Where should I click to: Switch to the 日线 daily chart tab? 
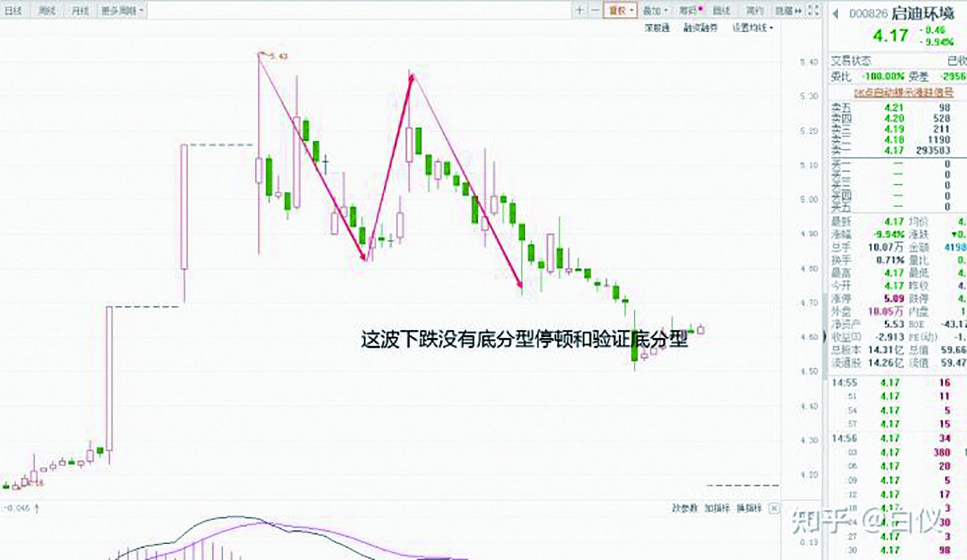pos(14,11)
